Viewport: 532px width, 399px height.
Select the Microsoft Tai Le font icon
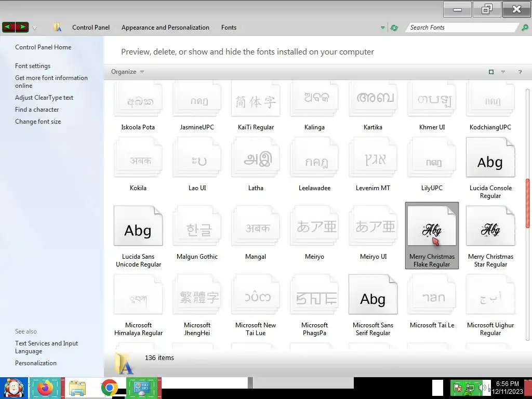(432, 295)
